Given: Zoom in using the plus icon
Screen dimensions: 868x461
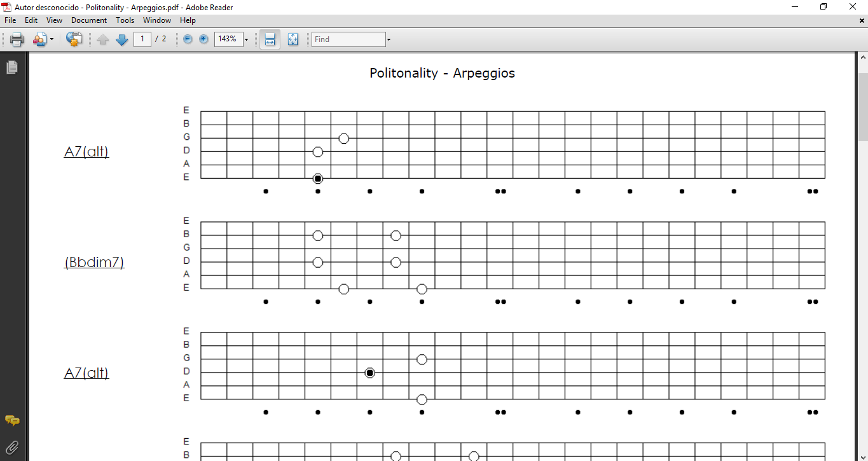Looking at the screenshot, I should pos(203,39).
